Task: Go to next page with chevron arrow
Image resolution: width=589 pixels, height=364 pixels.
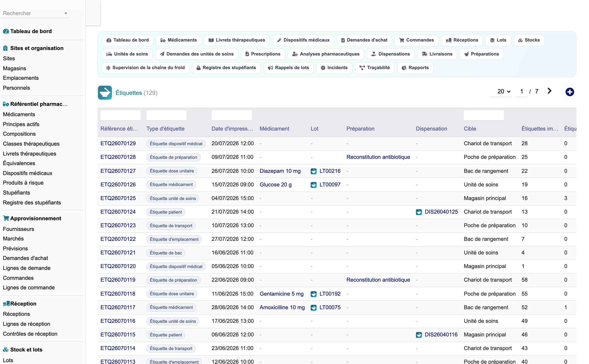Action: pyautogui.click(x=549, y=91)
